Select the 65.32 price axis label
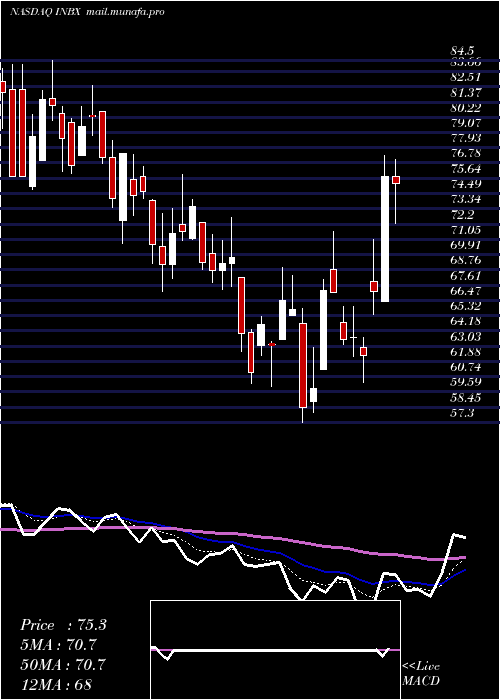Screen dimensions: 500x700 tap(465, 306)
